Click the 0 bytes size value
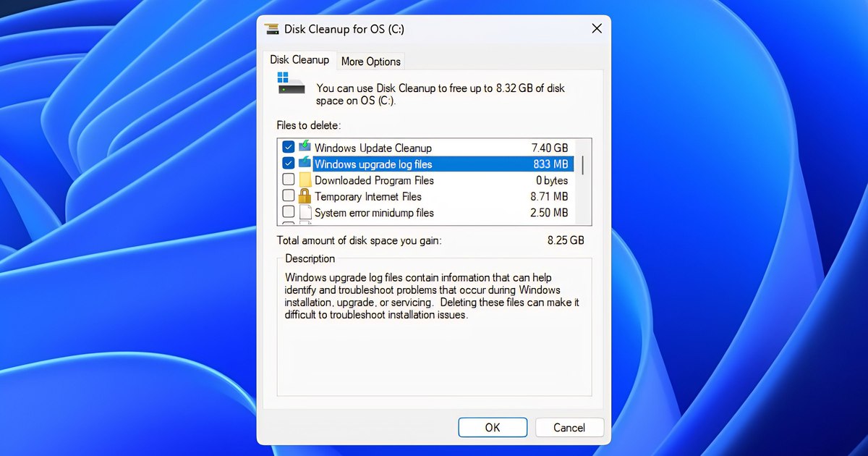The image size is (868, 456). tap(552, 180)
